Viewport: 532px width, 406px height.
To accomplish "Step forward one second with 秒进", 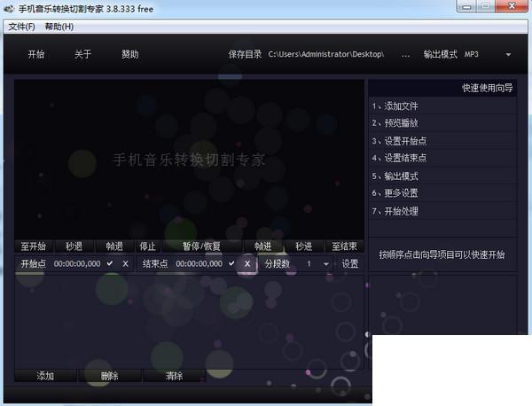I will (x=303, y=246).
